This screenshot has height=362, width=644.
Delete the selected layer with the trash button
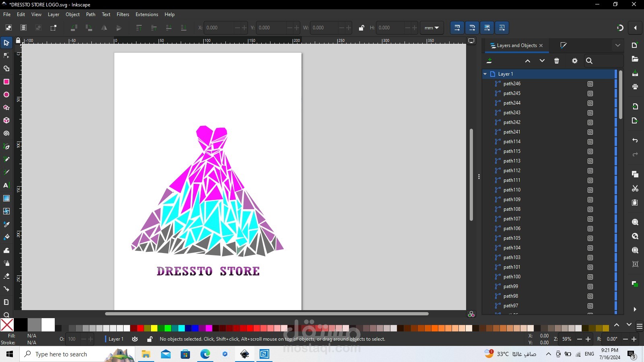[557, 61]
